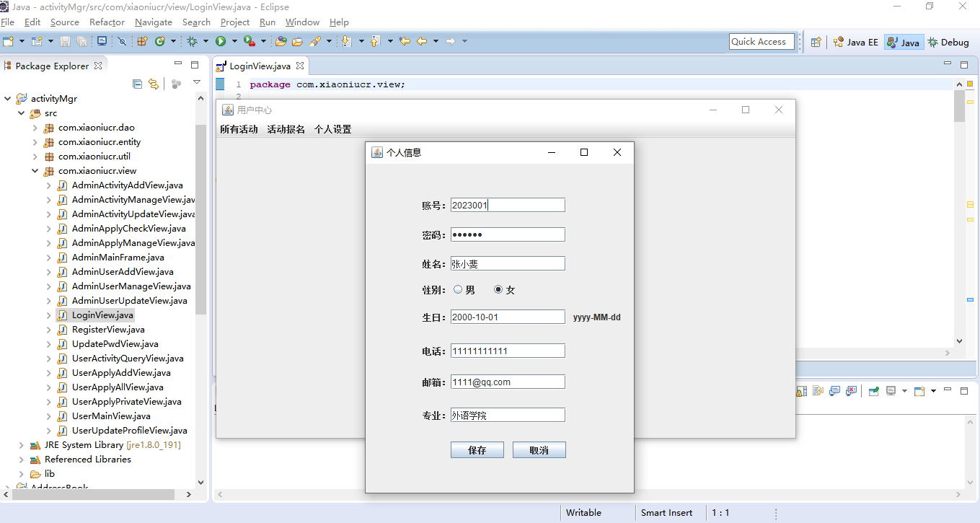The width and height of the screenshot is (980, 523).
Task: Click the Save icon in Eclipse toolbar
Action: point(65,42)
